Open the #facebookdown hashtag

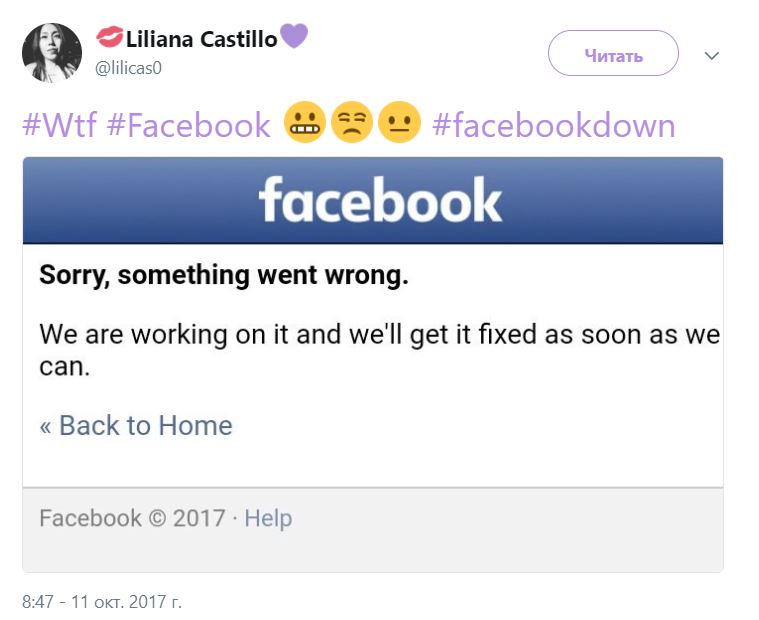[554, 125]
